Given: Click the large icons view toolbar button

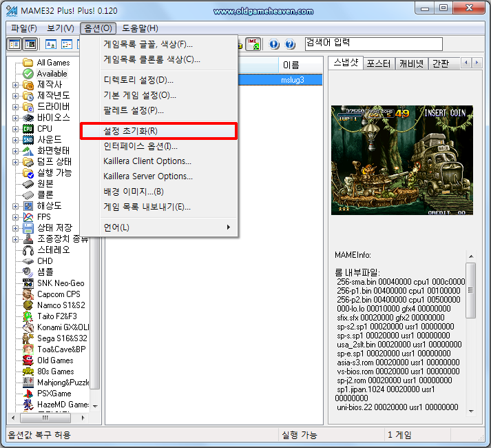Looking at the screenshot, I should point(51,44).
